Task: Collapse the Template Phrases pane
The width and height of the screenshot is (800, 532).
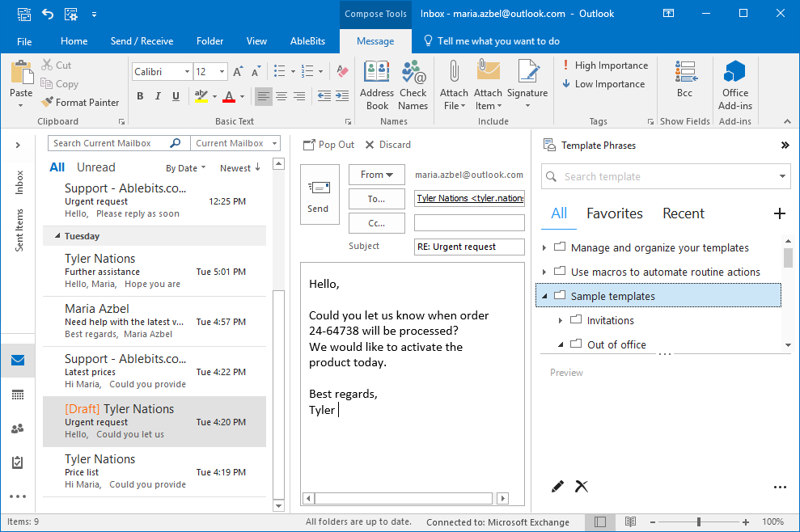Action: [785, 146]
